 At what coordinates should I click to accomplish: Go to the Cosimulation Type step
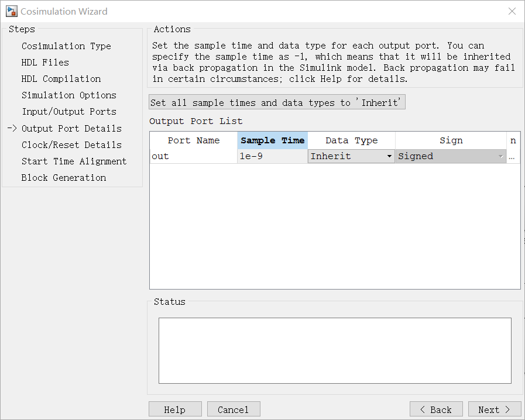[x=66, y=46]
